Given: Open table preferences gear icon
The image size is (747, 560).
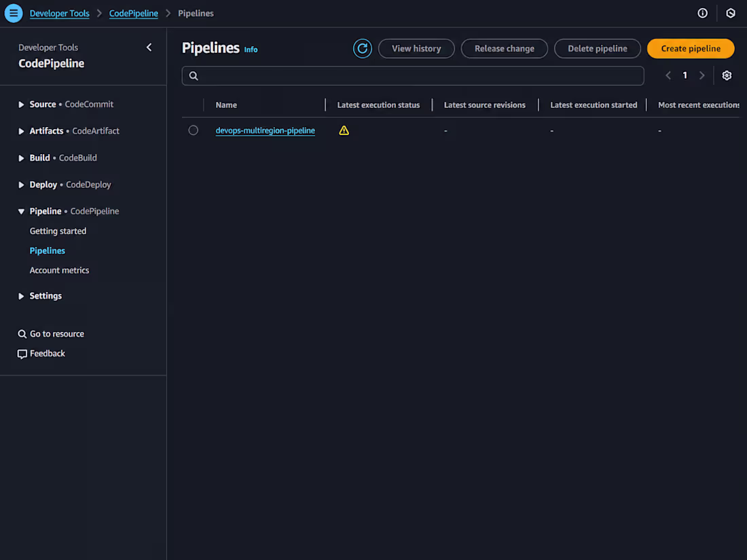Looking at the screenshot, I should [x=727, y=75].
